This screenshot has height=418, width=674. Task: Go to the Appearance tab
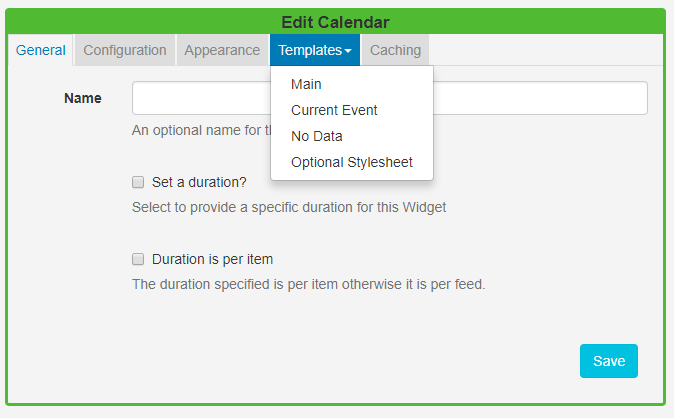click(x=222, y=50)
